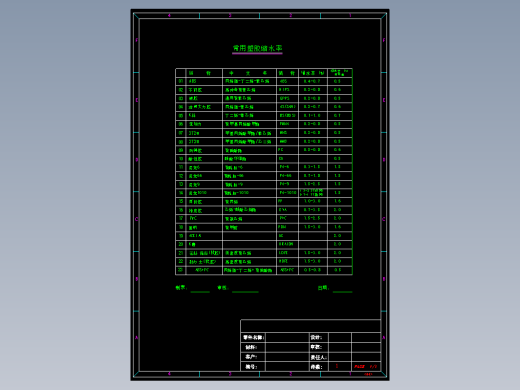Click the empty field beside 零件名称 label

pyautogui.click(x=287, y=337)
